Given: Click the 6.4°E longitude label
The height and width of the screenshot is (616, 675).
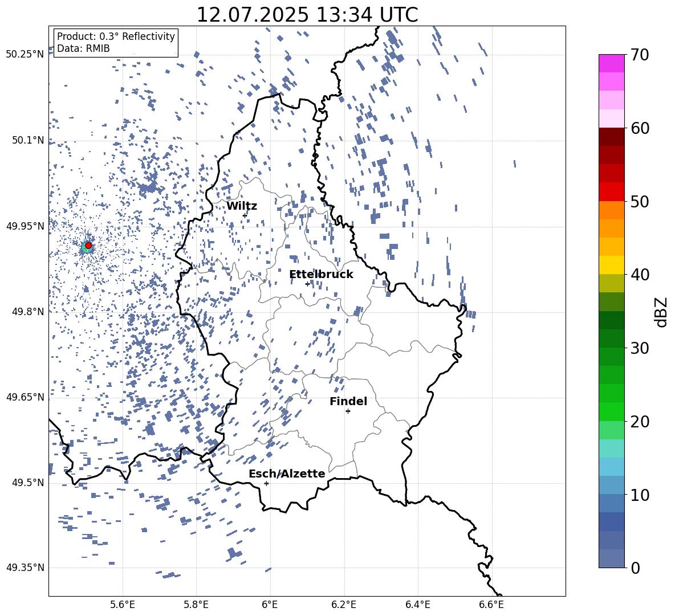Looking at the screenshot, I should point(417,605).
